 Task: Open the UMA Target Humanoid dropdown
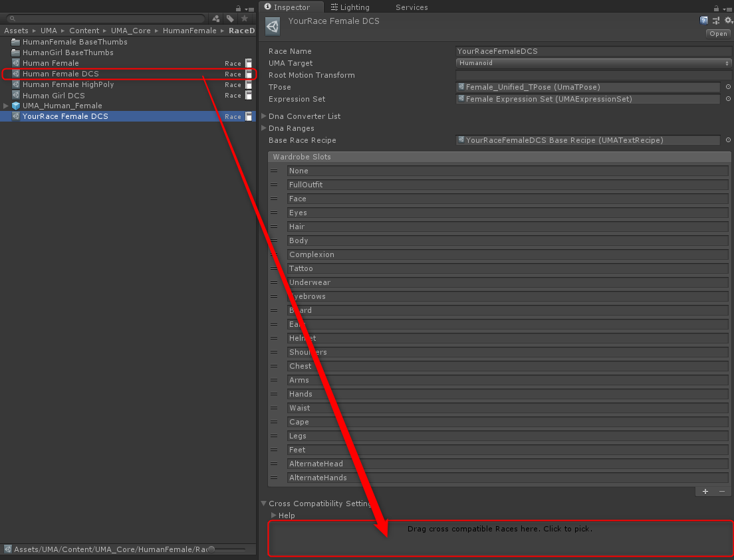(x=593, y=63)
